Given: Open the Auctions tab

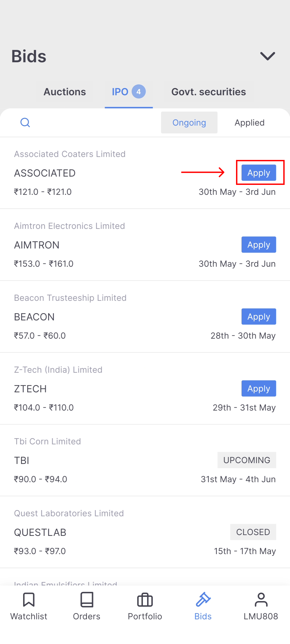Looking at the screenshot, I should (65, 92).
